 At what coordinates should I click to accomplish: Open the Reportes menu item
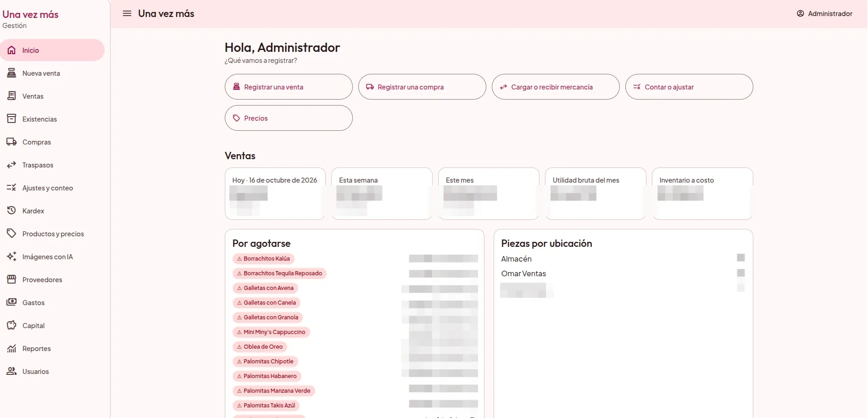(x=52, y=348)
